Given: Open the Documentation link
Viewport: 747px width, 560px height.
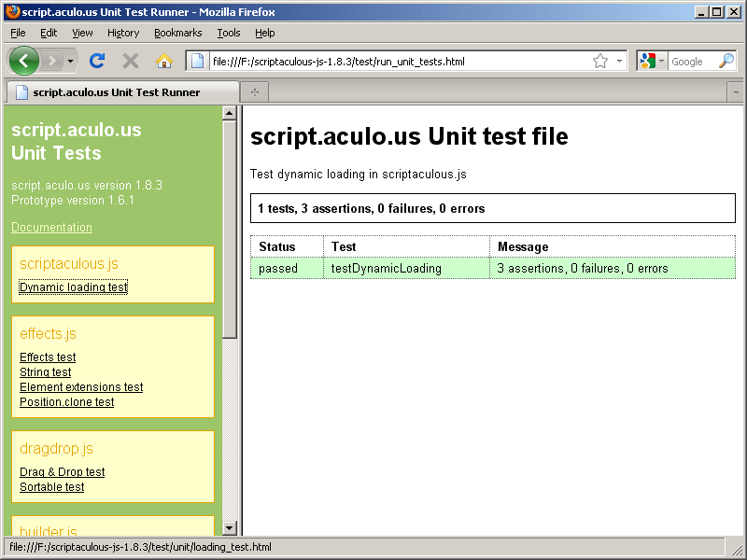Looking at the screenshot, I should pos(51,227).
